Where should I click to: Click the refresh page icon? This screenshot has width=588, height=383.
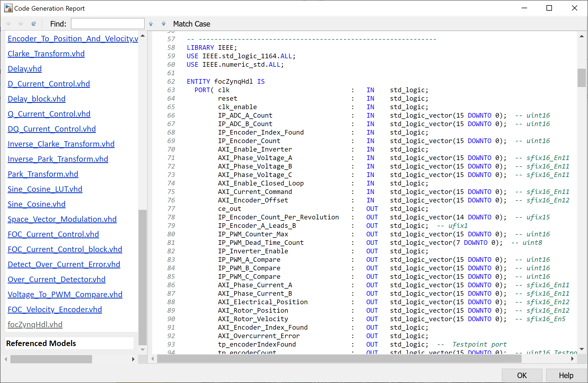pyautogui.click(x=34, y=24)
